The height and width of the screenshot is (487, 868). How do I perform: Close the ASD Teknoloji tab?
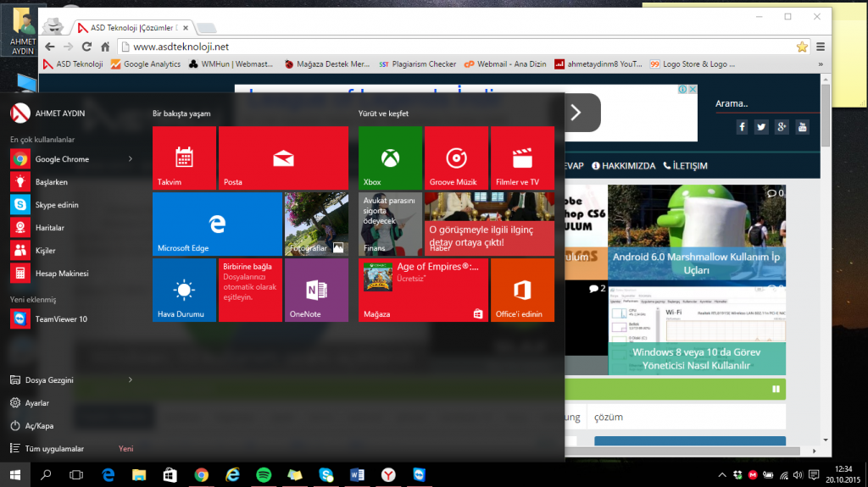(186, 28)
